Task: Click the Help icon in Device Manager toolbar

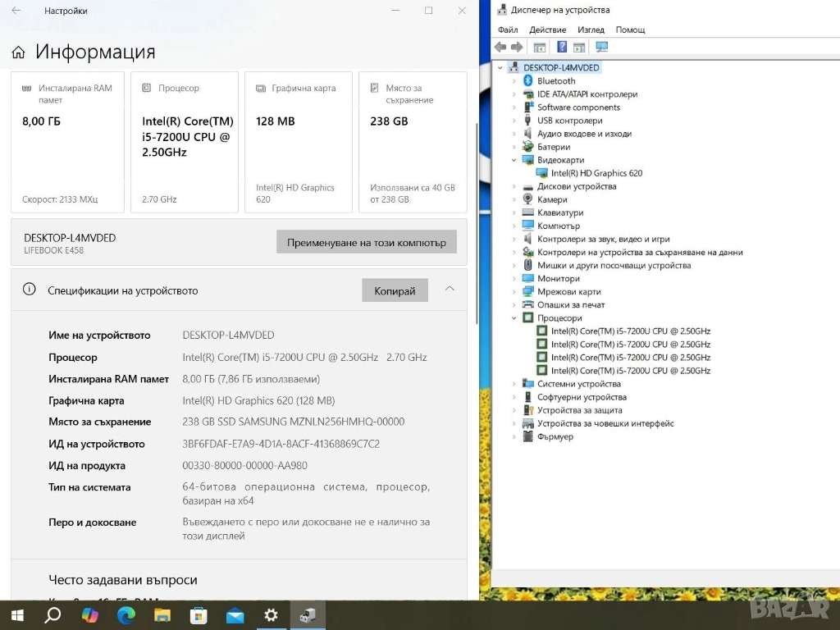Action: 562,48
